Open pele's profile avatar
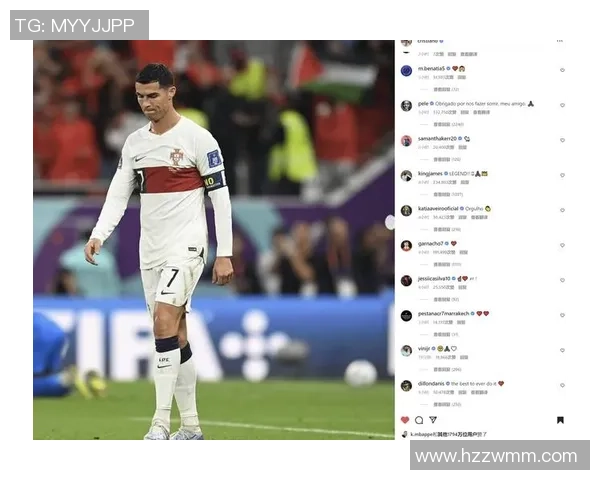The image size is (600, 480). coord(406,106)
